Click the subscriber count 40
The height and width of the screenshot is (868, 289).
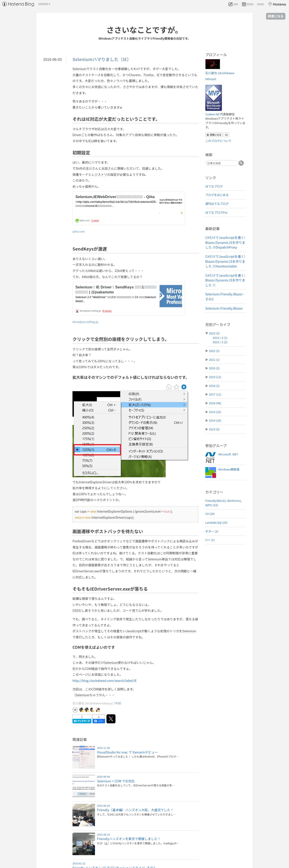tap(226, 135)
